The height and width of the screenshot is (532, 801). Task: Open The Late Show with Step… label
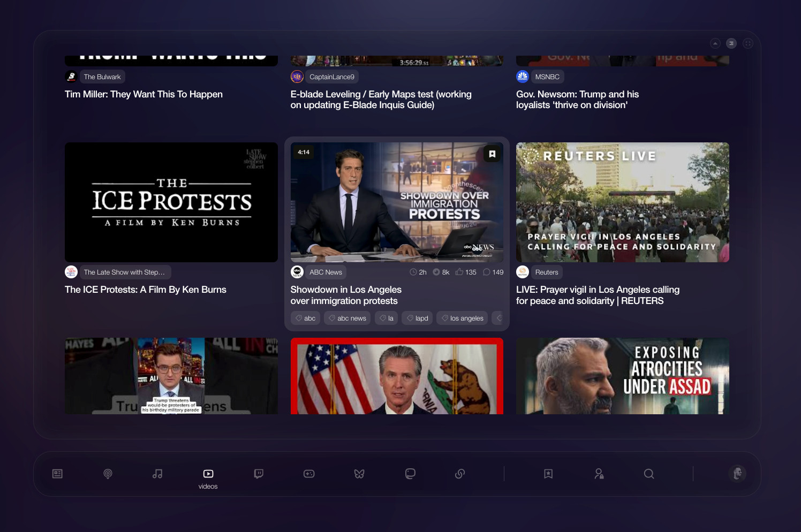pyautogui.click(x=125, y=272)
